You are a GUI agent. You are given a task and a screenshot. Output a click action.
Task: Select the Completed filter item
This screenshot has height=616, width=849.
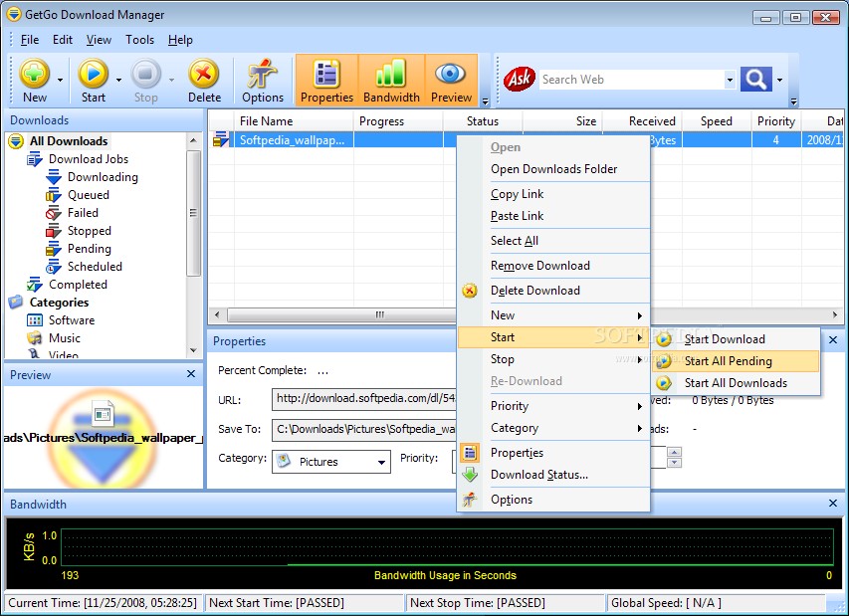coord(78,285)
